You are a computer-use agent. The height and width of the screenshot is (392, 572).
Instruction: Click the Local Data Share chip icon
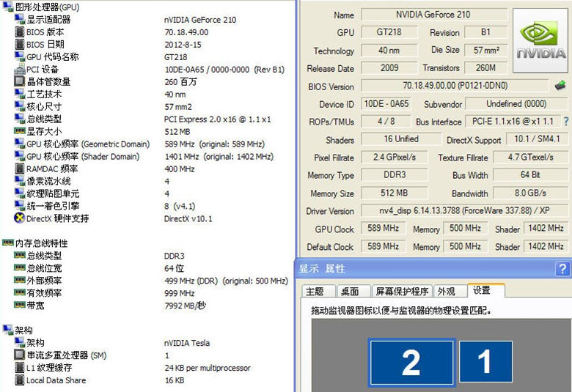click(20, 380)
